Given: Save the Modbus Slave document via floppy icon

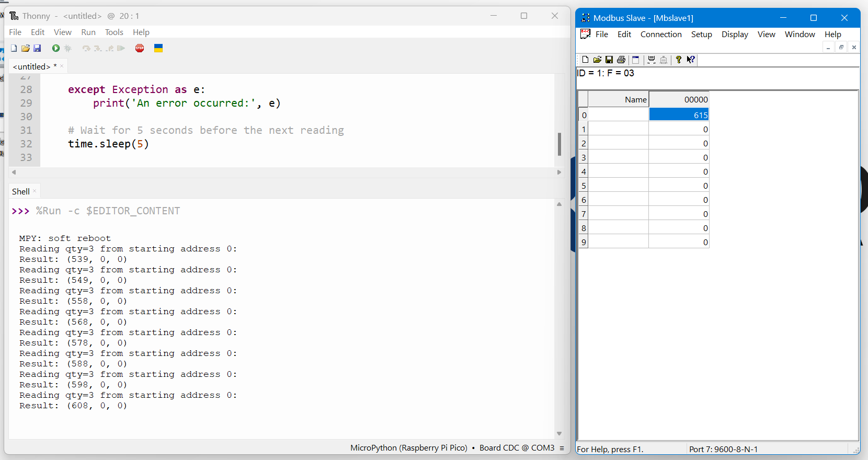Looking at the screenshot, I should pyautogui.click(x=609, y=60).
